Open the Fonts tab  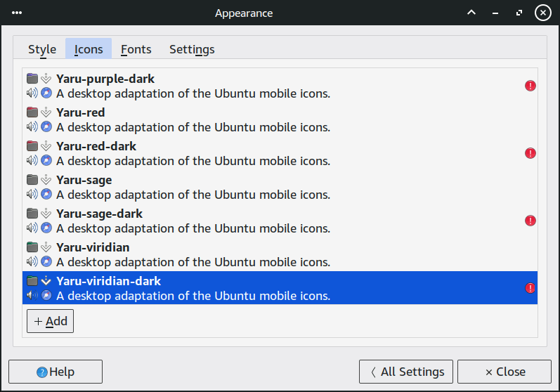coord(136,49)
